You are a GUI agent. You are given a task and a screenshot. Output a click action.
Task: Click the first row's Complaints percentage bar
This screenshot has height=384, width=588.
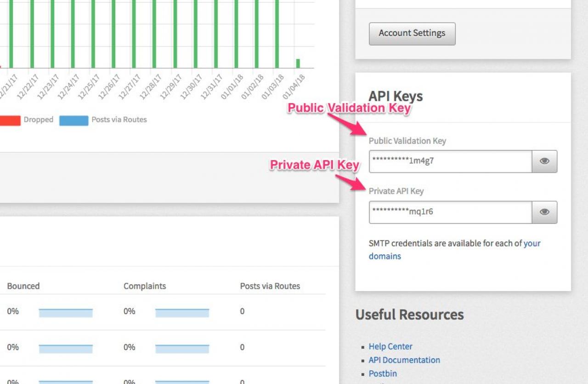click(182, 313)
